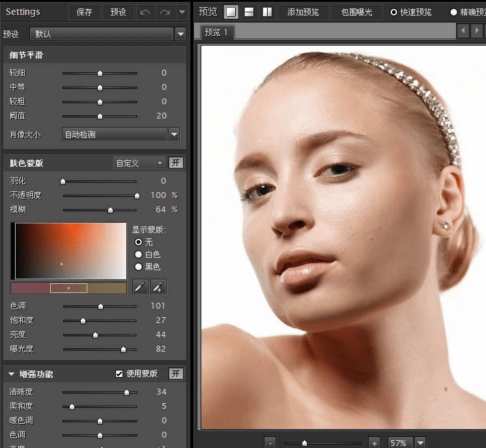This screenshot has height=448, width=486.
Task: Click zoom out minus button
Action: click(x=270, y=442)
